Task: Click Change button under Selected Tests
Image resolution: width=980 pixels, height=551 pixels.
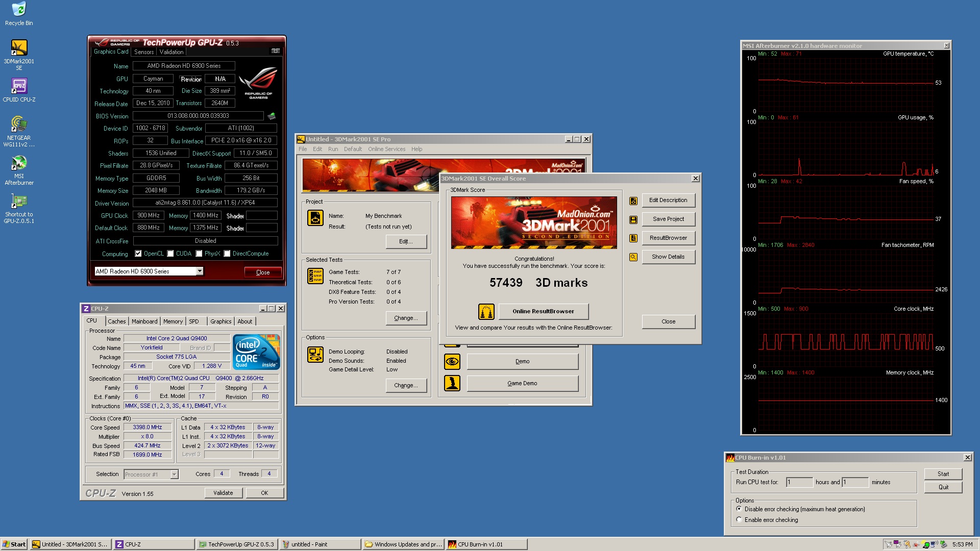Action: (x=406, y=318)
